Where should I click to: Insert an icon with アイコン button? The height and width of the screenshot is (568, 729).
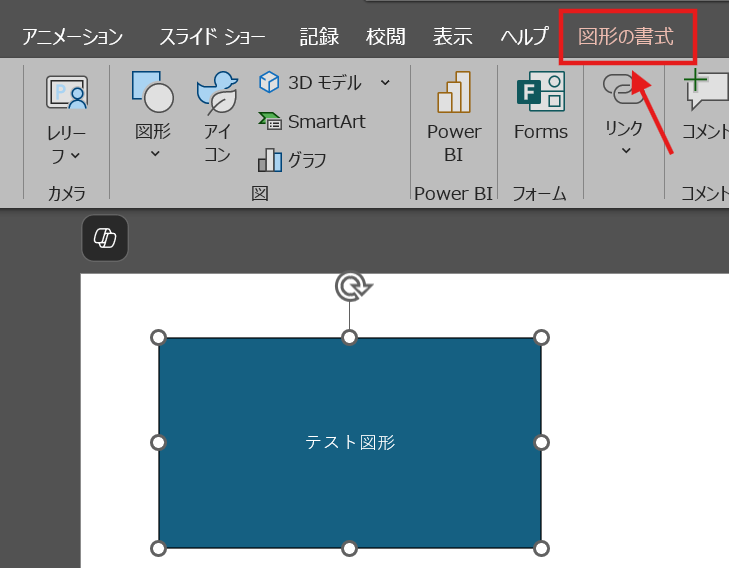218,118
